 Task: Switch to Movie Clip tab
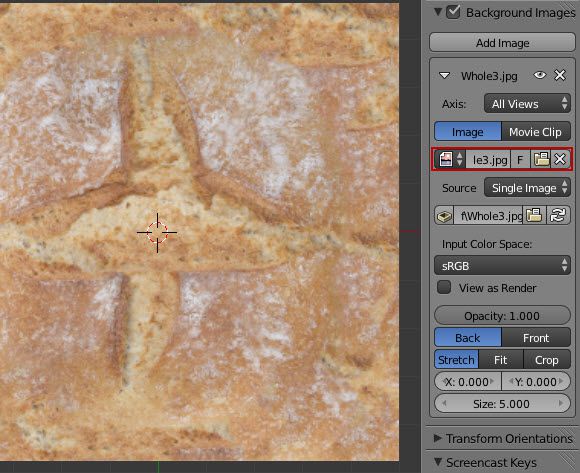click(536, 132)
